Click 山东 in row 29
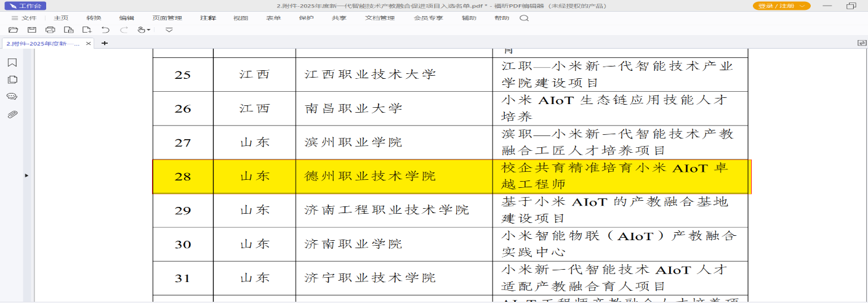The image size is (868, 303). 254,210
